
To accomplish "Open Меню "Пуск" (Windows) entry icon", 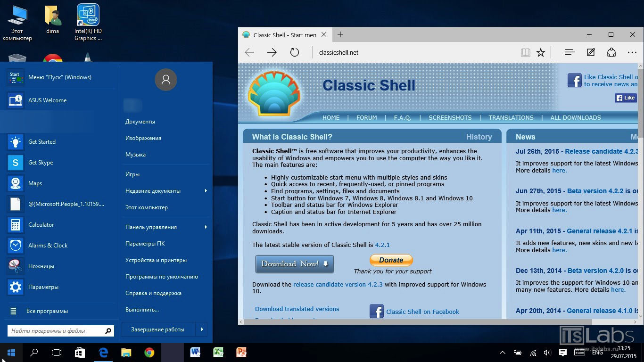I will click(15, 77).
